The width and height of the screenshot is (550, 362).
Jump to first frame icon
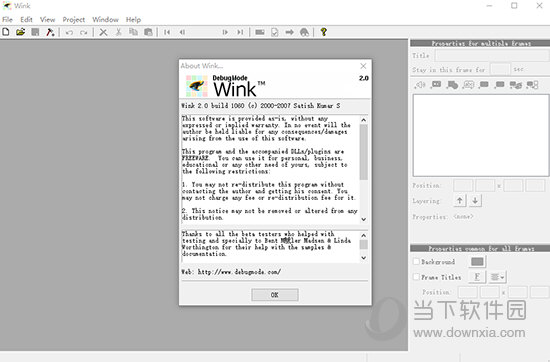[167, 32]
